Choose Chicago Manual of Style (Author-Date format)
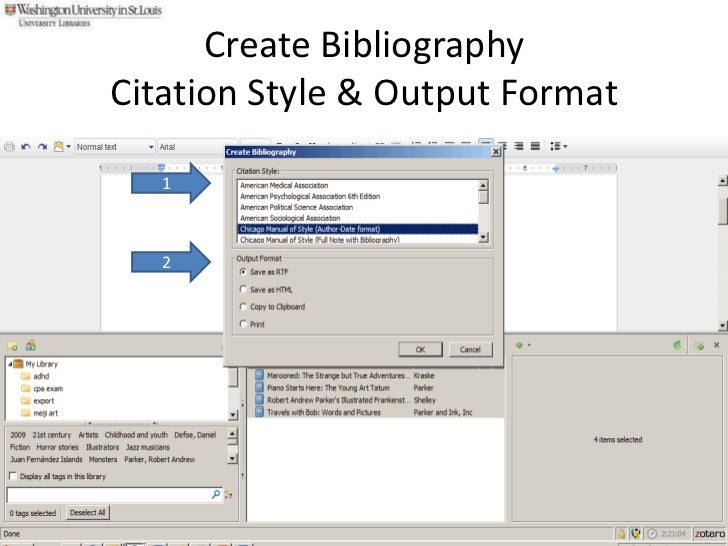This screenshot has width=728, height=546. pos(358,229)
